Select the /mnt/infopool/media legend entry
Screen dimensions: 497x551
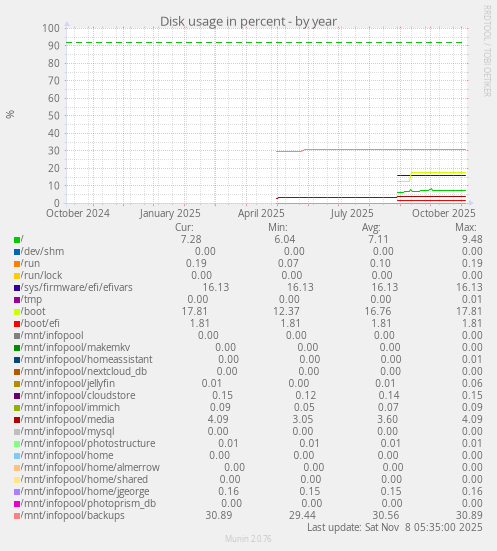(67, 419)
